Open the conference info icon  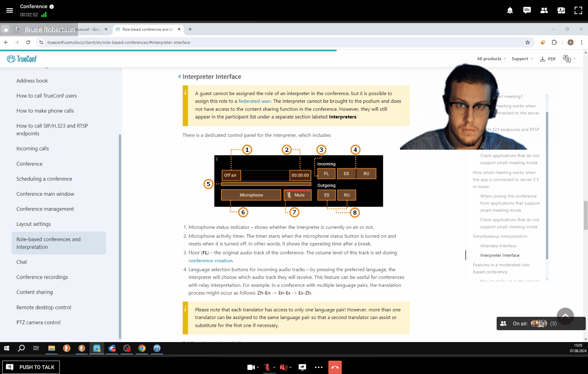52,7
